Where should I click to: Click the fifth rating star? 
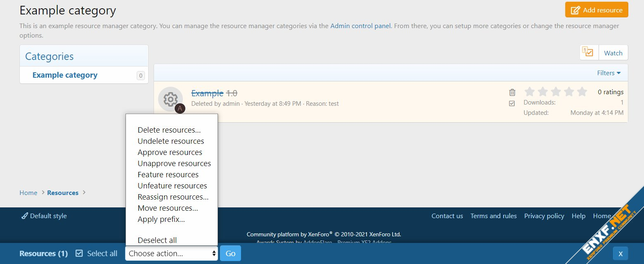coord(582,92)
